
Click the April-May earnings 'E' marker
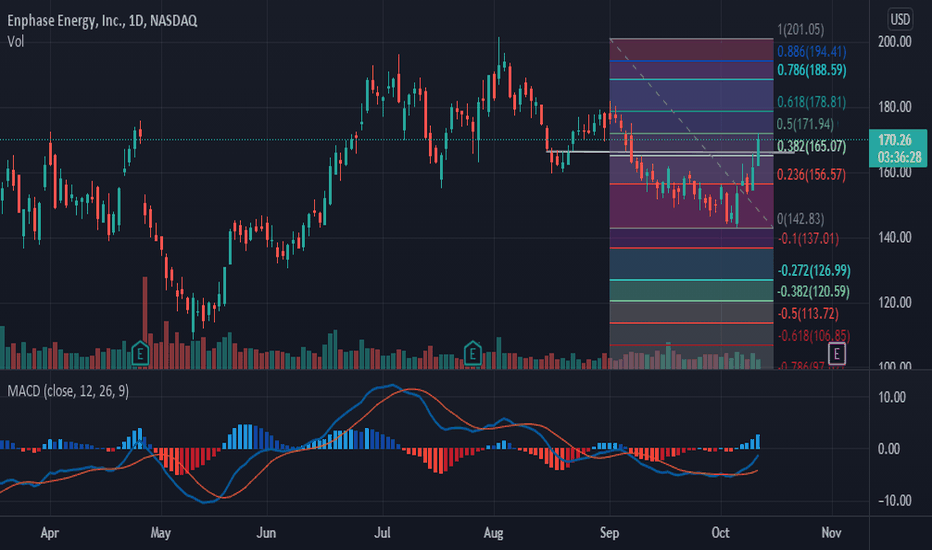tap(140, 354)
